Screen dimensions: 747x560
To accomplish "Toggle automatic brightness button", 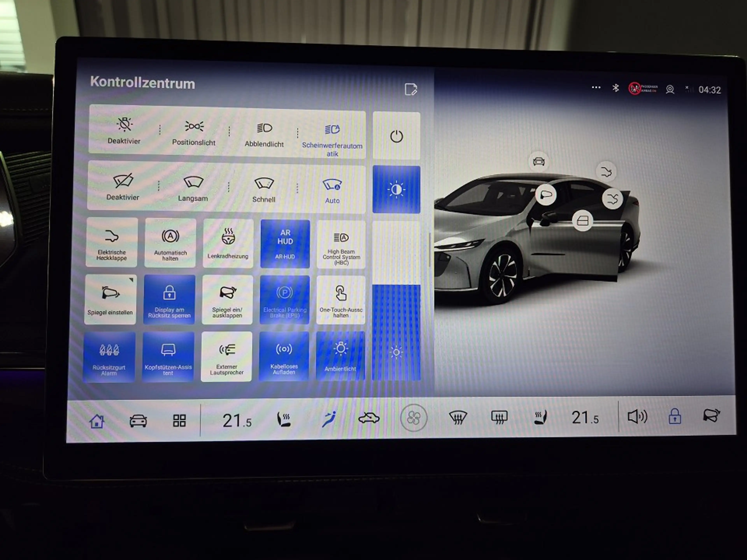I will pos(396,189).
